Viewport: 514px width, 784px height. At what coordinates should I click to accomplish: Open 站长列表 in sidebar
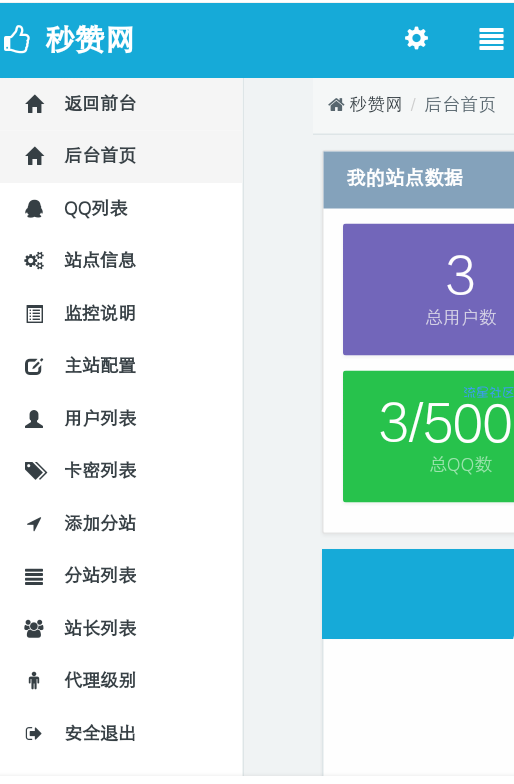[122, 628]
